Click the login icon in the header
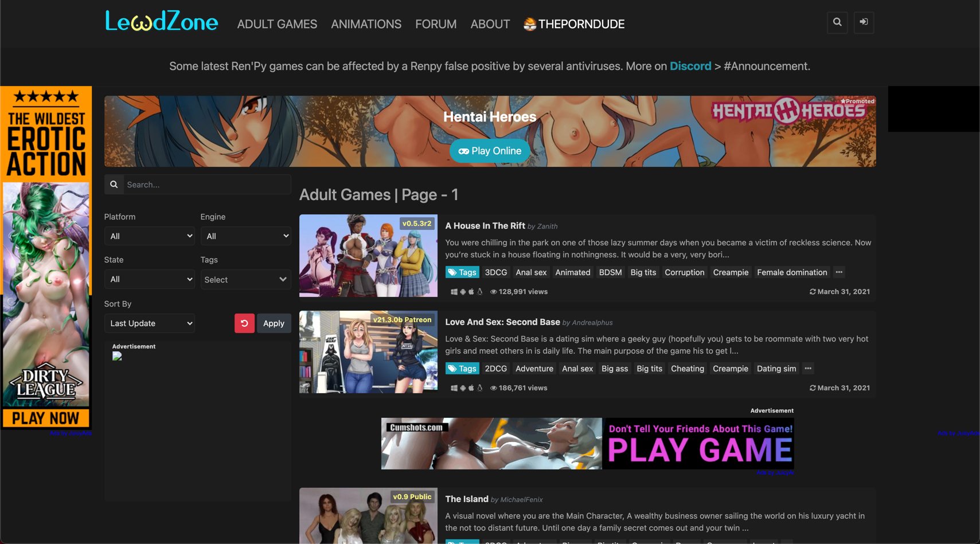The width and height of the screenshot is (980, 544). [x=864, y=22]
